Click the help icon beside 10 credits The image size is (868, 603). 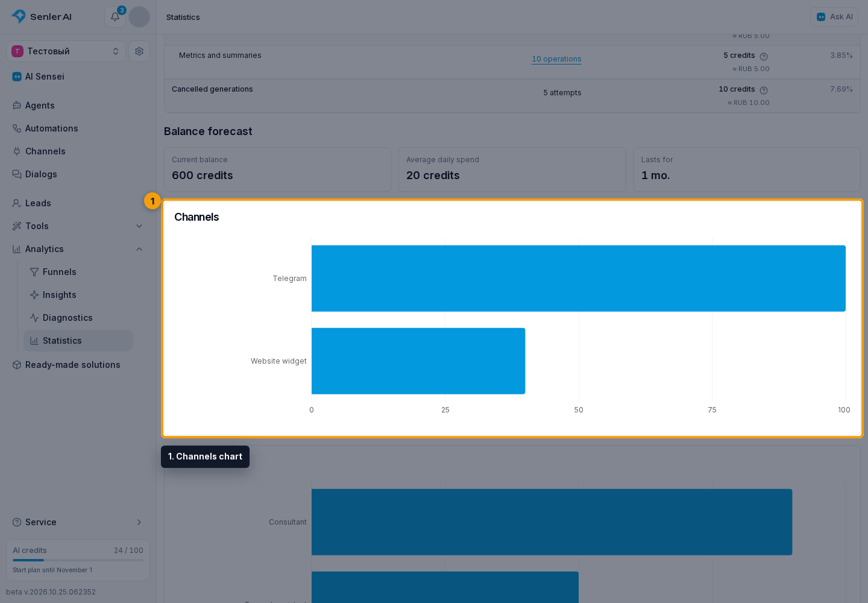pos(764,90)
